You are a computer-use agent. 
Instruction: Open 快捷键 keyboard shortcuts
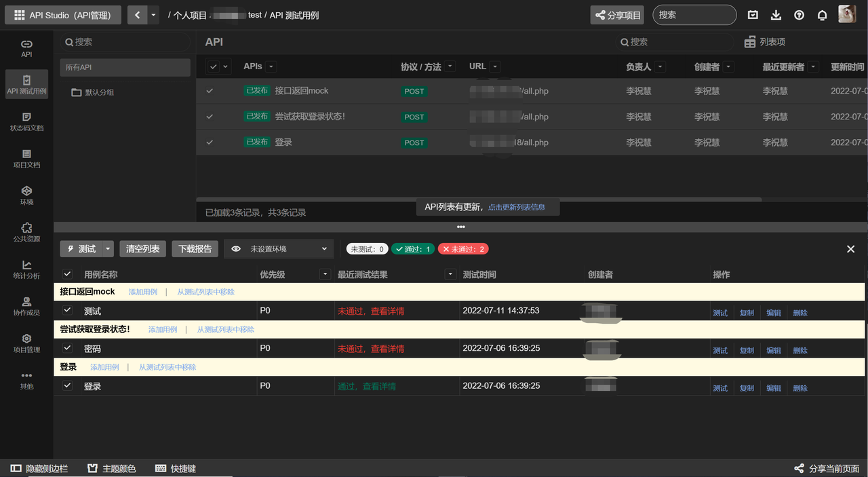point(176,468)
